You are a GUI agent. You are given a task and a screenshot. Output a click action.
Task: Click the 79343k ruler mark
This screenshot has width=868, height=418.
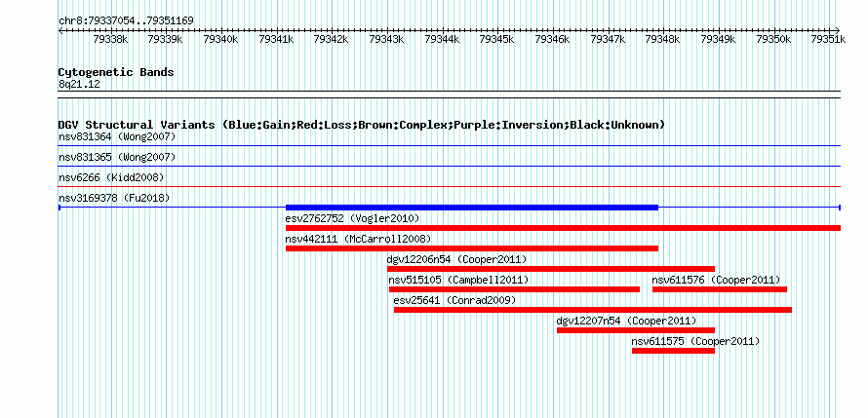(386, 39)
